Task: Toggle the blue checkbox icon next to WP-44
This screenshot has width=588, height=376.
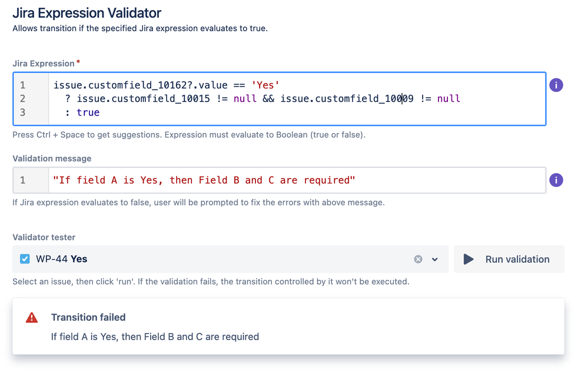Action: pos(25,259)
